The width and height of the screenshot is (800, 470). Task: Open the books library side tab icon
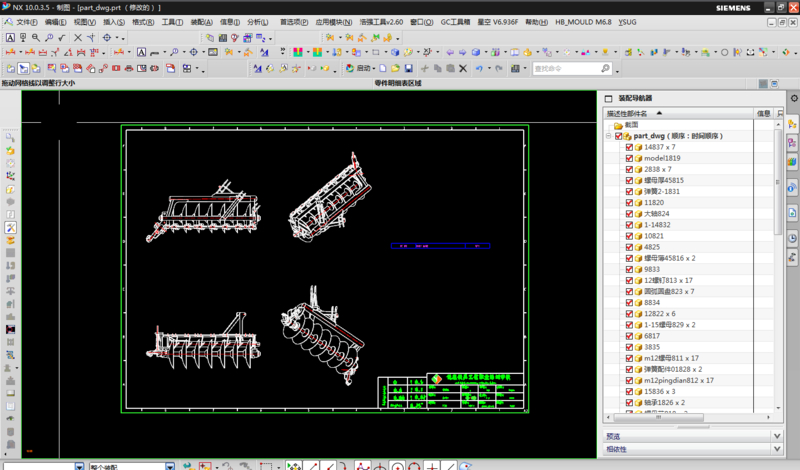point(792,162)
